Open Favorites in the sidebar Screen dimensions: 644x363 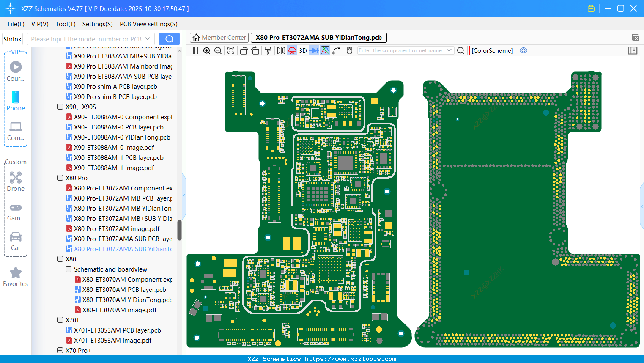[x=16, y=277]
